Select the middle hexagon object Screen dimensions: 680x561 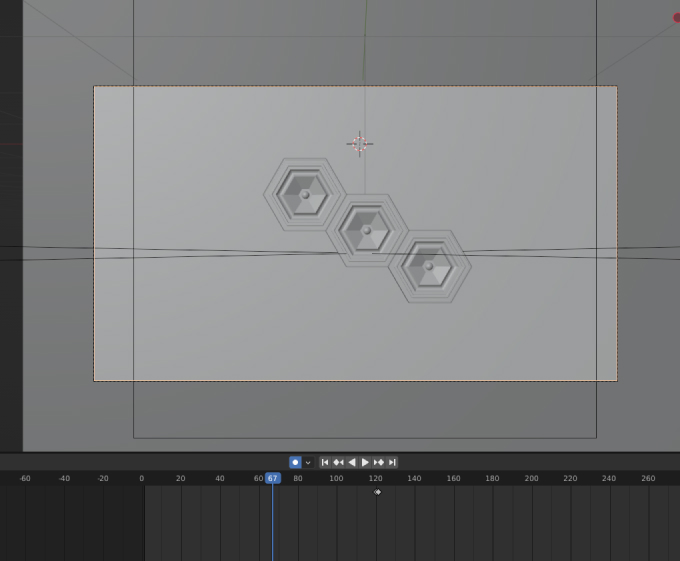tap(367, 230)
